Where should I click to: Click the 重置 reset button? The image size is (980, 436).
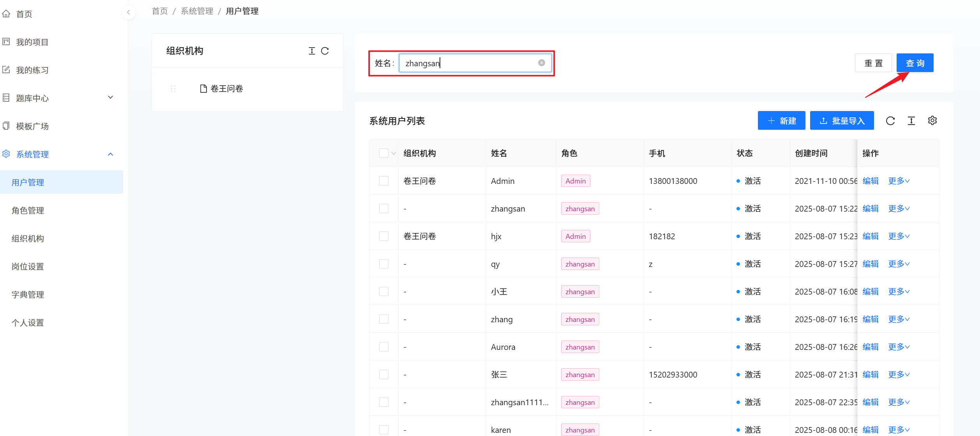click(873, 63)
